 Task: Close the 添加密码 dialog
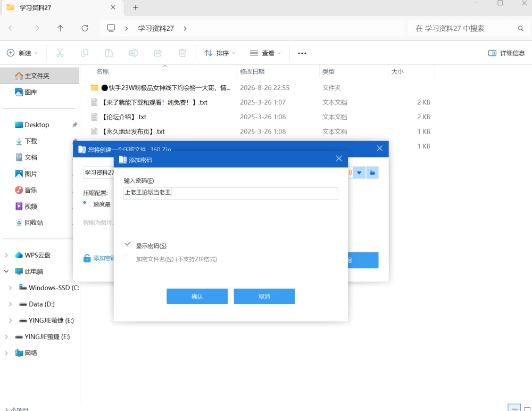338,159
